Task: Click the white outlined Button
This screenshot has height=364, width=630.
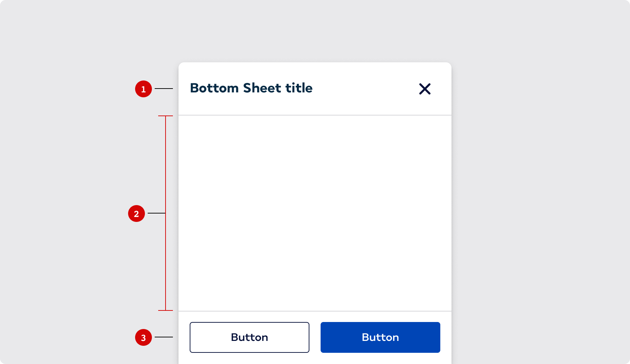Action: [250, 337]
